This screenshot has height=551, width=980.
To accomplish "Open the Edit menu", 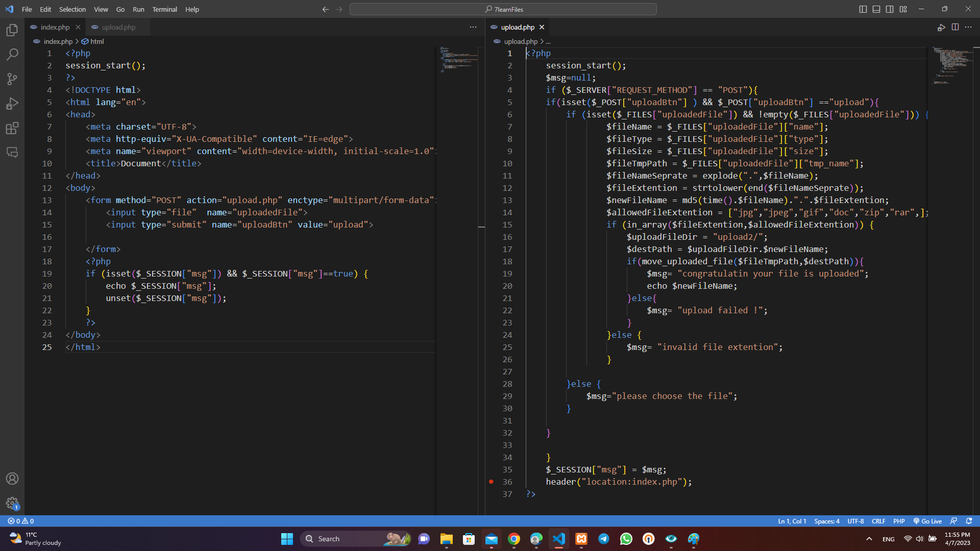I will pyautogui.click(x=45, y=9).
